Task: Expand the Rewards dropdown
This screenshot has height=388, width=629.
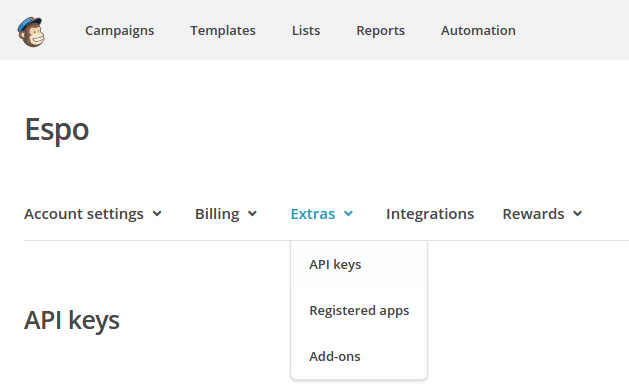Action: (x=542, y=214)
